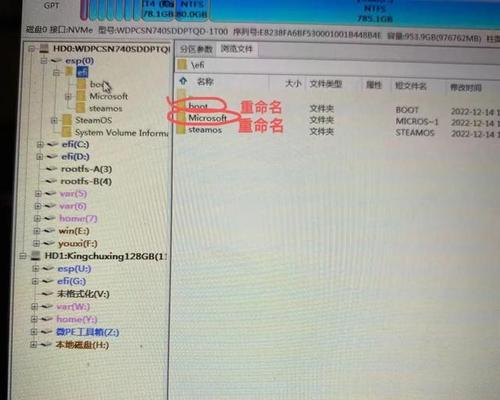Click the up-arrow parent folder icon

[183, 81]
